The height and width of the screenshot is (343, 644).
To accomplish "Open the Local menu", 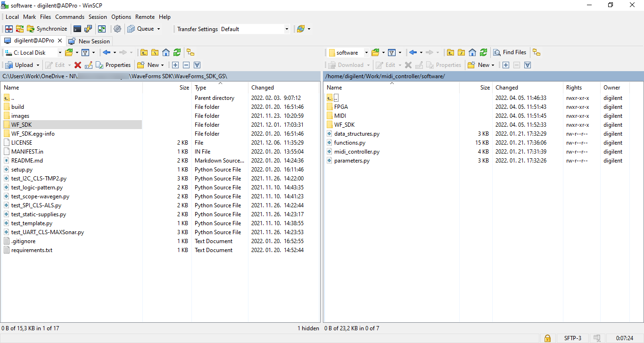I will click(x=12, y=16).
